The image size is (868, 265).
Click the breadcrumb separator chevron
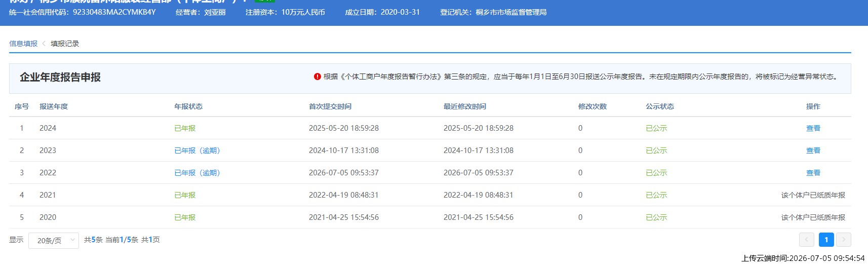[44, 44]
